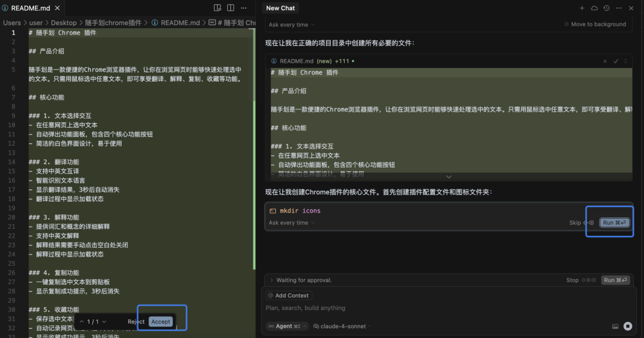Open the claude-4-sonnet model dropdown
The image size is (644, 338).
click(342, 326)
